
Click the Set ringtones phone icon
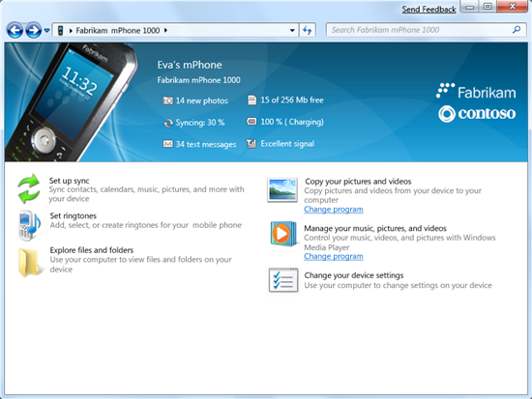click(30, 225)
